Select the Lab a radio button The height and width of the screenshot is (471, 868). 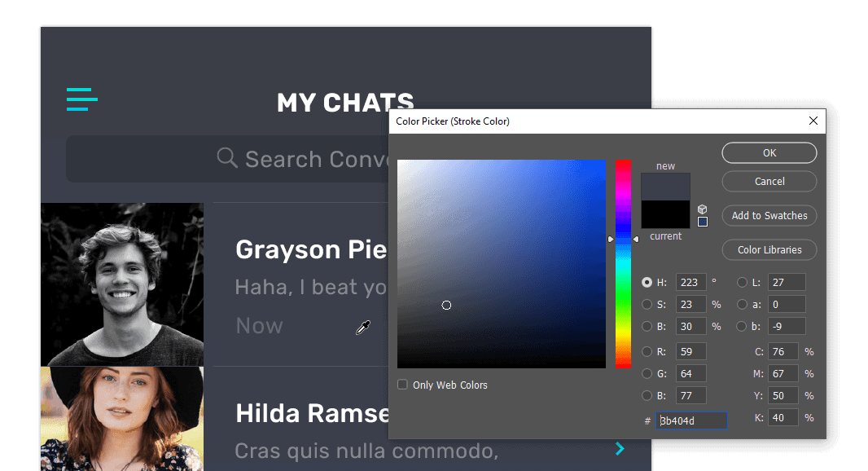(x=742, y=304)
